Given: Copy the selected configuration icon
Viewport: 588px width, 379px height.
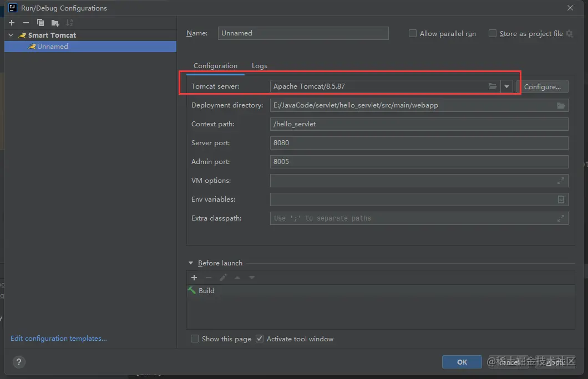Looking at the screenshot, I should tap(40, 23).
